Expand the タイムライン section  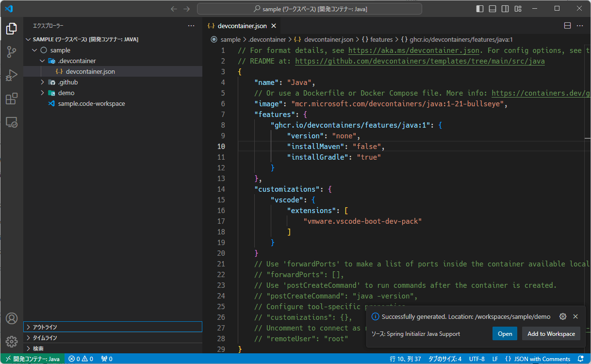pos(113,338)
